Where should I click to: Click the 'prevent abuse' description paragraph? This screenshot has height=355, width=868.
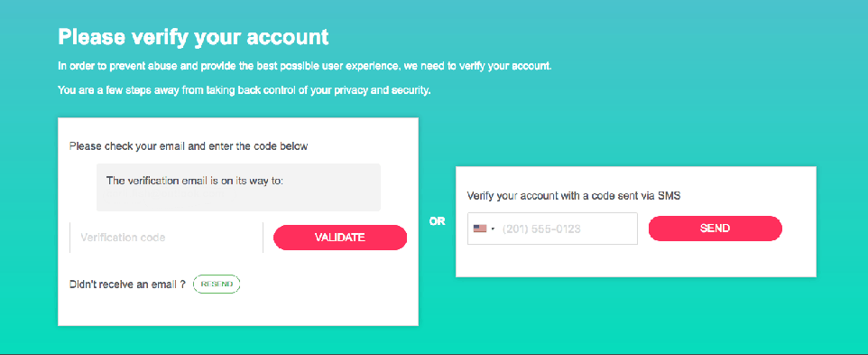pyautogui.click(x=305, y=67)
